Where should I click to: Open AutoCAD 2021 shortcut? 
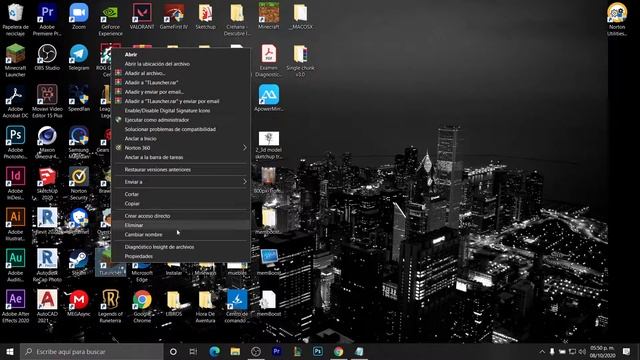47,306
